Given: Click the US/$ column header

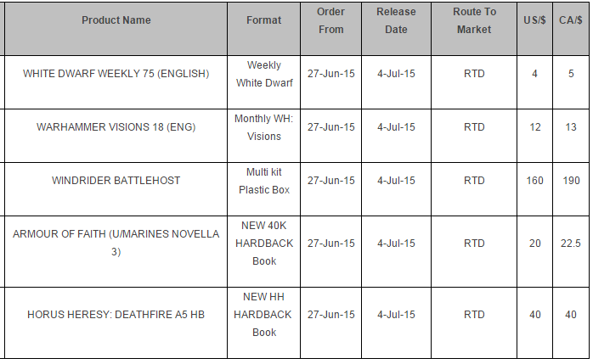Looking at the screenshot, I should [x=534, y=20].
